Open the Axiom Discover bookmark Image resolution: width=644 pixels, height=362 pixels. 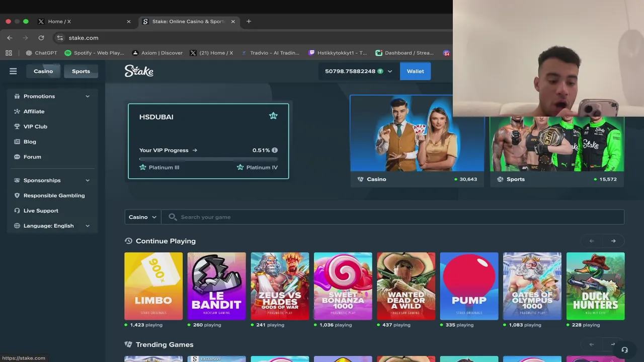pos(157,53)
